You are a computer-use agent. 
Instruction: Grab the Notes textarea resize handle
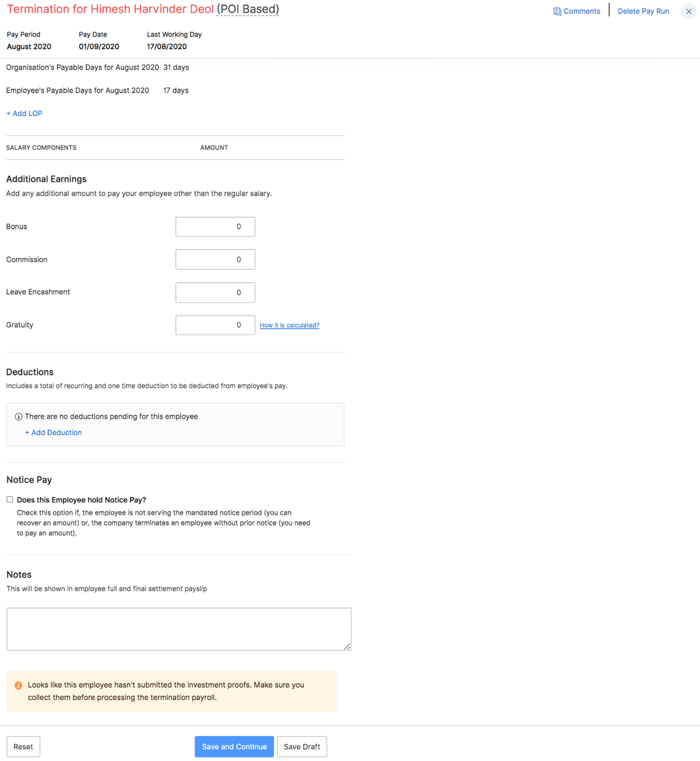(347, 646)
